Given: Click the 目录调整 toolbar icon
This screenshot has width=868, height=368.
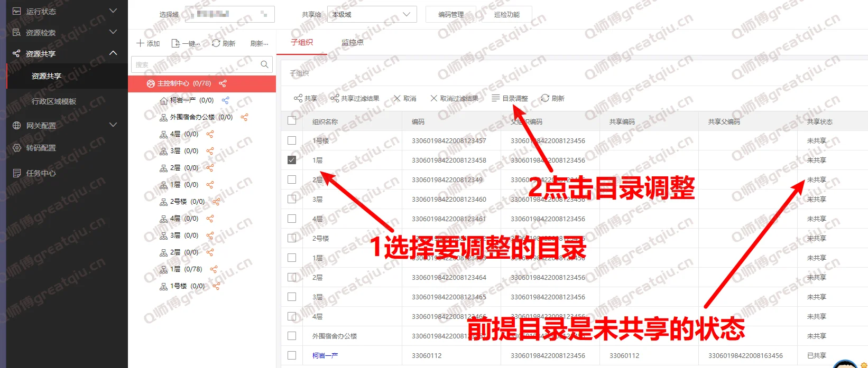Looking at the screenshot, I should tap(495, 98).
